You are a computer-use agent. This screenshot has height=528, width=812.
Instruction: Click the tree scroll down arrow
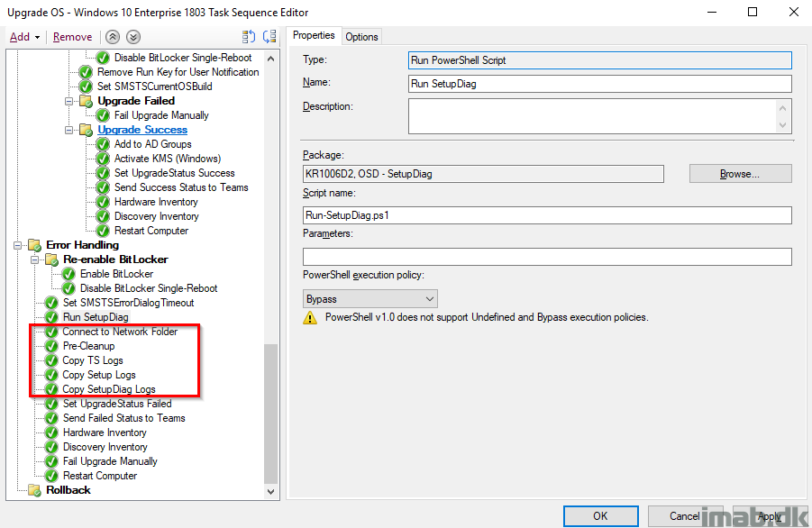[x=270, y=492]
